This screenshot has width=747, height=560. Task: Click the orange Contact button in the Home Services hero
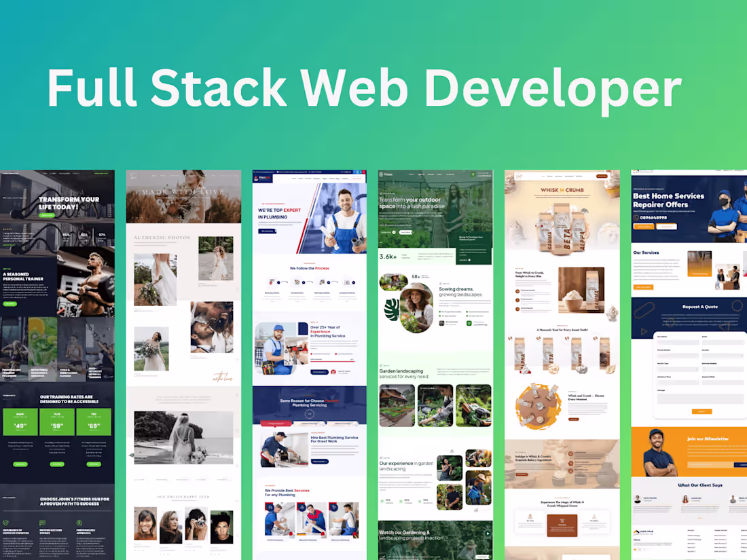point(644,227)
